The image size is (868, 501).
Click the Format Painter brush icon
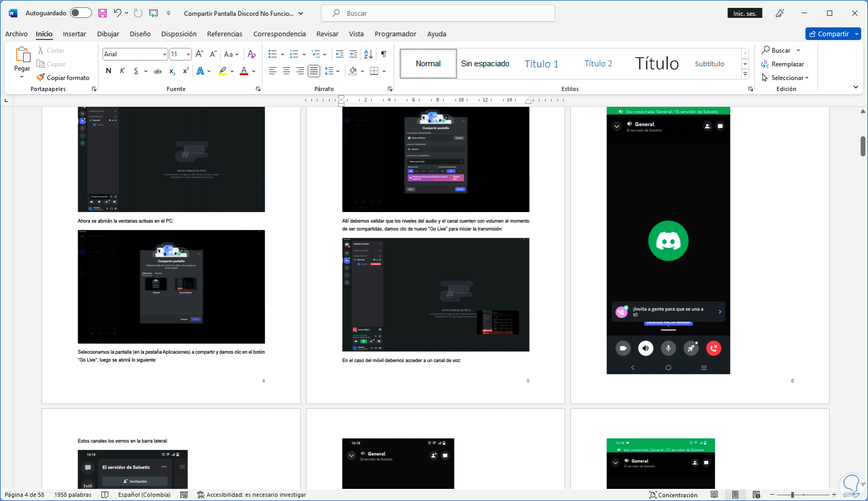(x=41, y=77)
